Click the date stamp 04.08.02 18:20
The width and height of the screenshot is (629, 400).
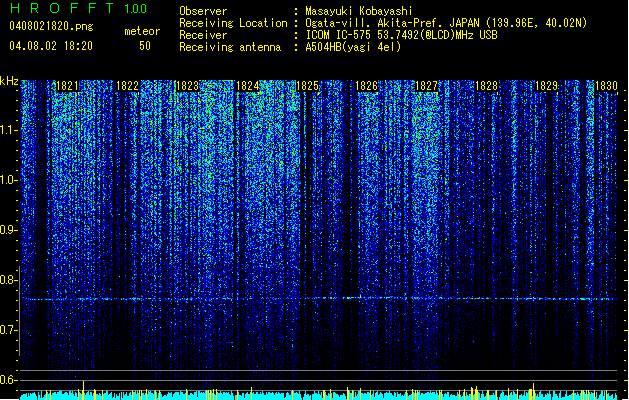pyautogui.click(x=51, y=46)
